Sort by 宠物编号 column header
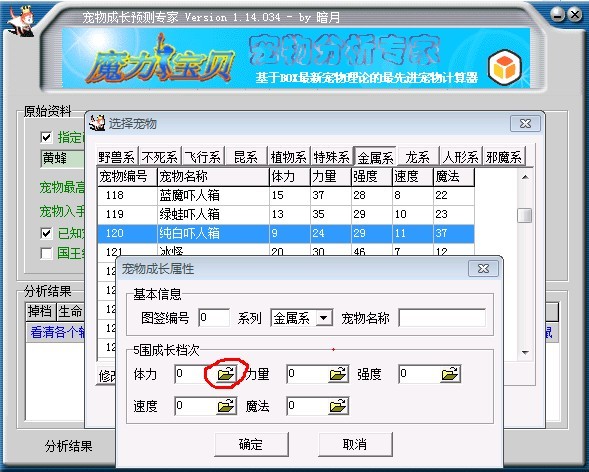This screenshot has width=589, height=472. (x=127, y=176)
